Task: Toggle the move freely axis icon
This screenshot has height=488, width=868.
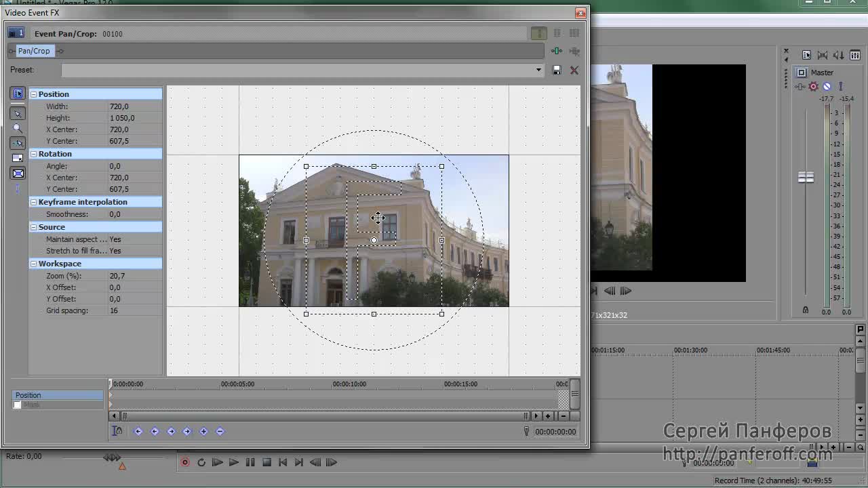Action: pyautogui.click(x=18, y=188)
